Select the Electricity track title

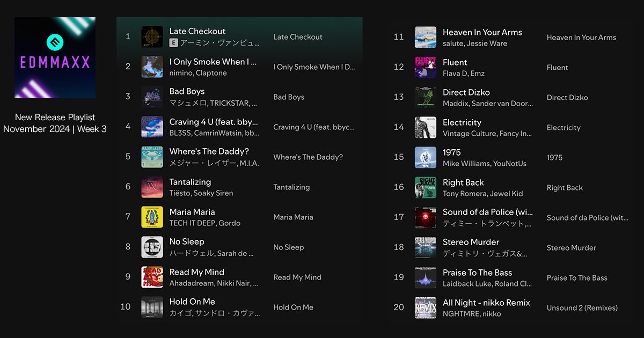[x=462, y=122]
